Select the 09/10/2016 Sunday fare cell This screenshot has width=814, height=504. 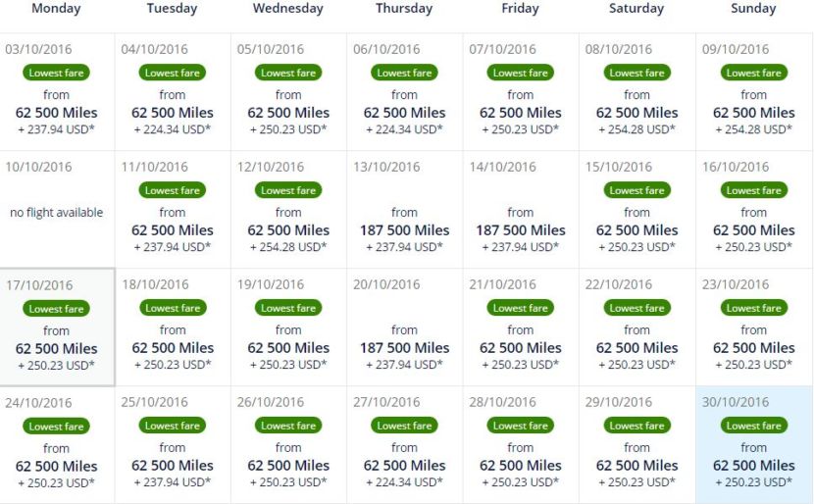click(754, 92)
